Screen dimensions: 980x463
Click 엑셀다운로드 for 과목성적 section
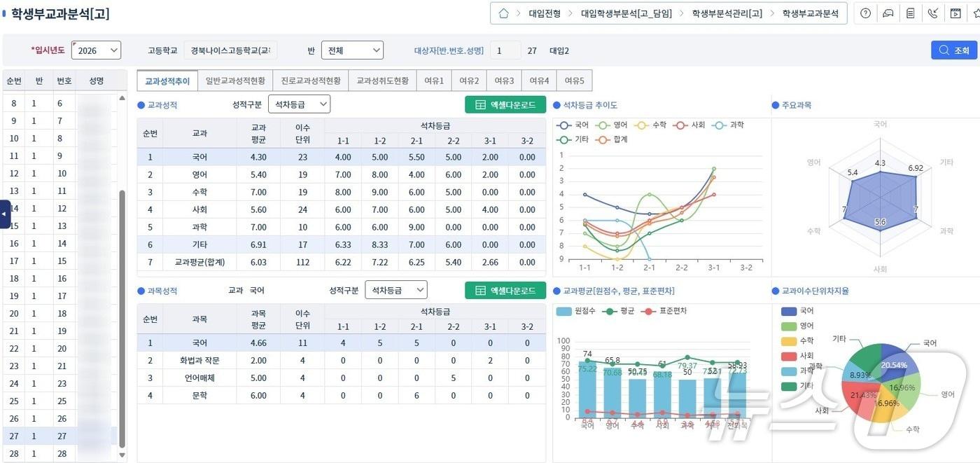(x=505, y=289)
